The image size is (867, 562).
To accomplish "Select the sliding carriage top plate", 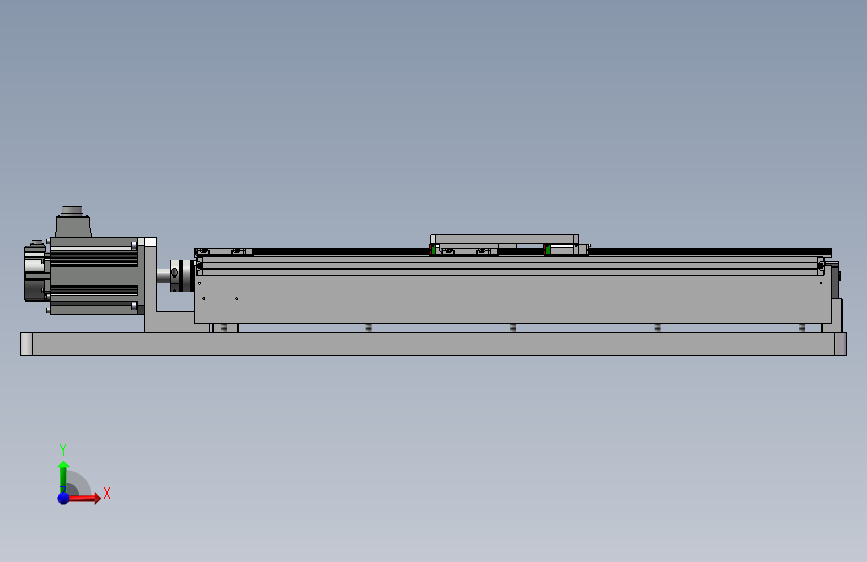I will point(504,239).
